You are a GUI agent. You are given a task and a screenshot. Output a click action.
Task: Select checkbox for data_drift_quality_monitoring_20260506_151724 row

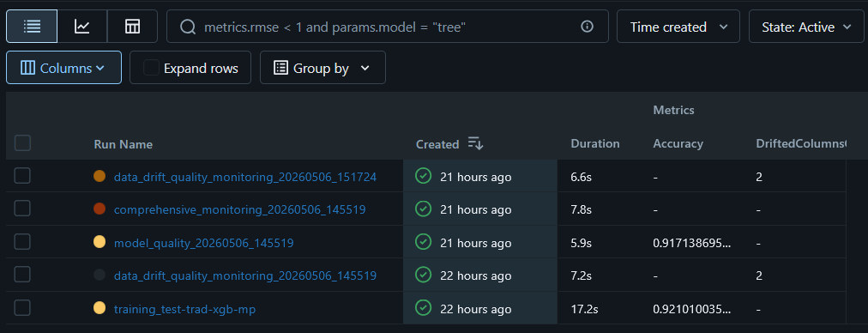pyautogui.click(x=22, y=176)
